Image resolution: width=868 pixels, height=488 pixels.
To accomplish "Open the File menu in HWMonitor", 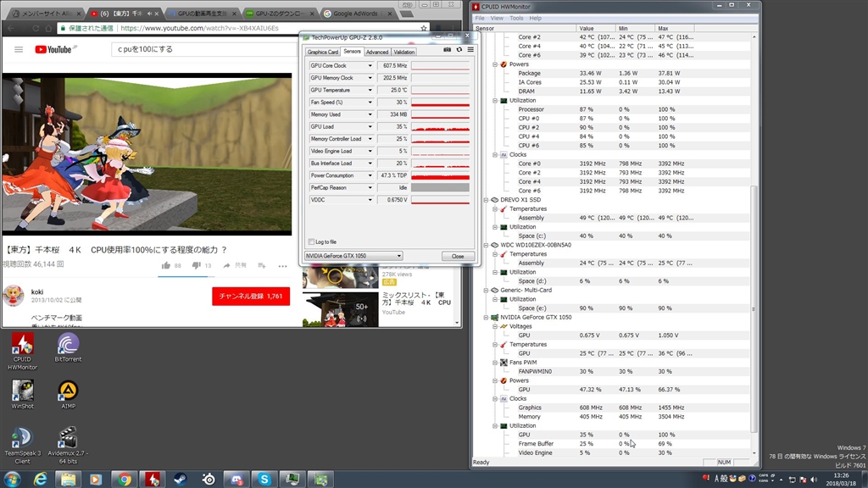I will coord(480,19).
